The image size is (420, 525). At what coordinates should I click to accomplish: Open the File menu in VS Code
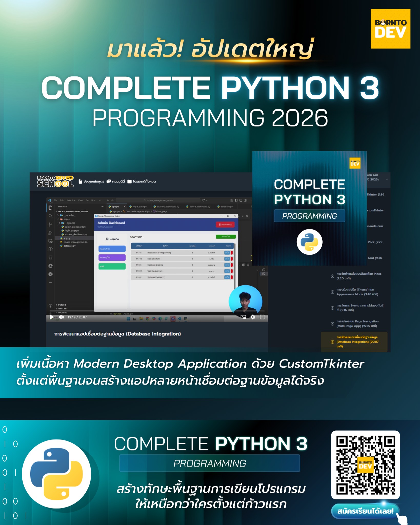pyautogui.click(x=55, y=200)
